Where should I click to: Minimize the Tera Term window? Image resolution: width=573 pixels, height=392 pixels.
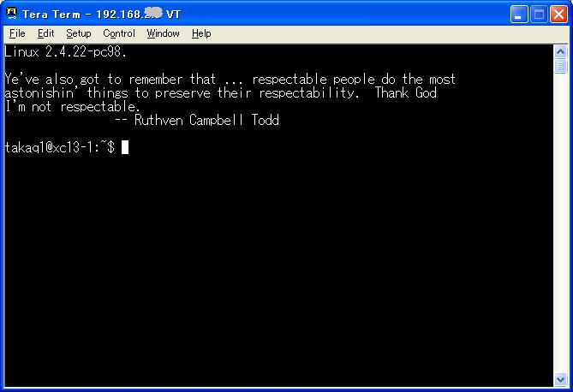(519, 15)
